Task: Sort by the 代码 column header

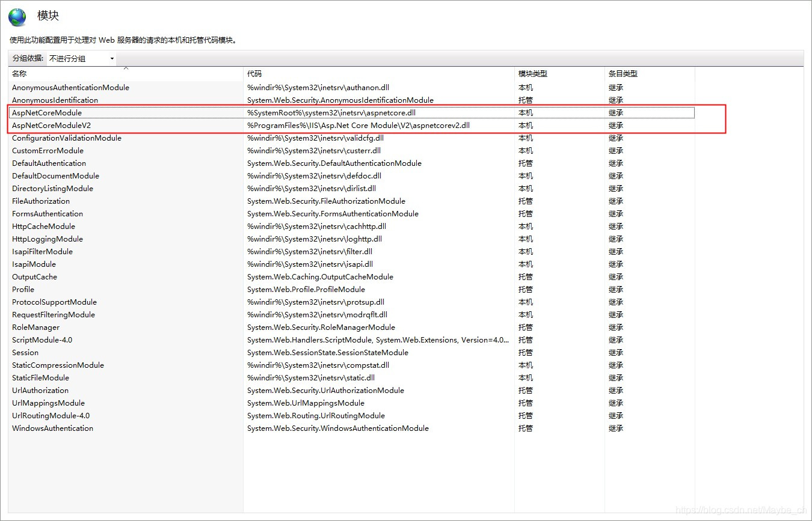Action: coord(379,73)
